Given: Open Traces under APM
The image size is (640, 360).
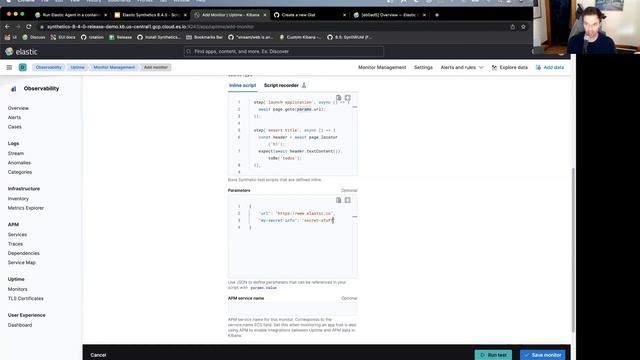Looking at the screenshot, I should pos(15,244).
